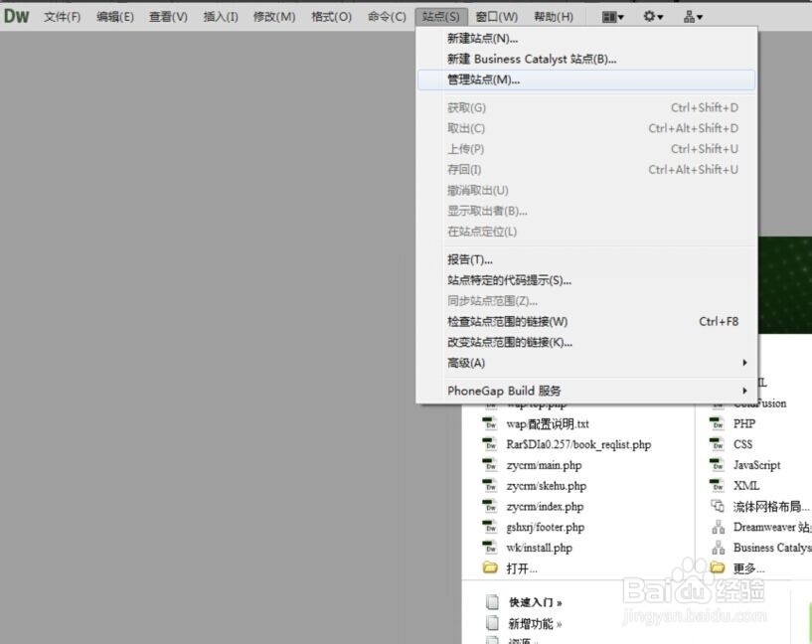Open recent file gshxrj/footer.php
Screen dimensions: 812x644
[546, 527]
